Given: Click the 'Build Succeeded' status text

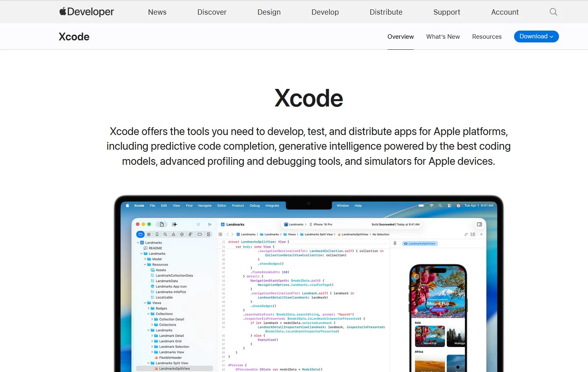Looking at the screenshot, I should [x=383, y=224].
